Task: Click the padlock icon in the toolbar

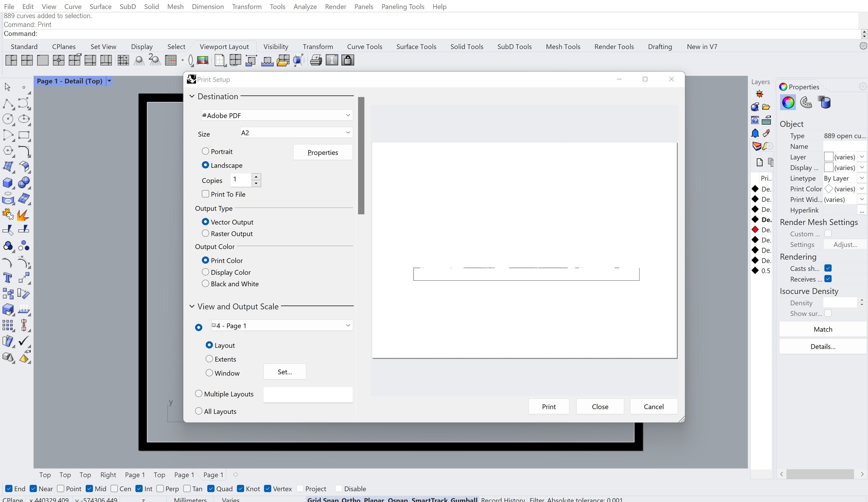Action: click(348, 60)
